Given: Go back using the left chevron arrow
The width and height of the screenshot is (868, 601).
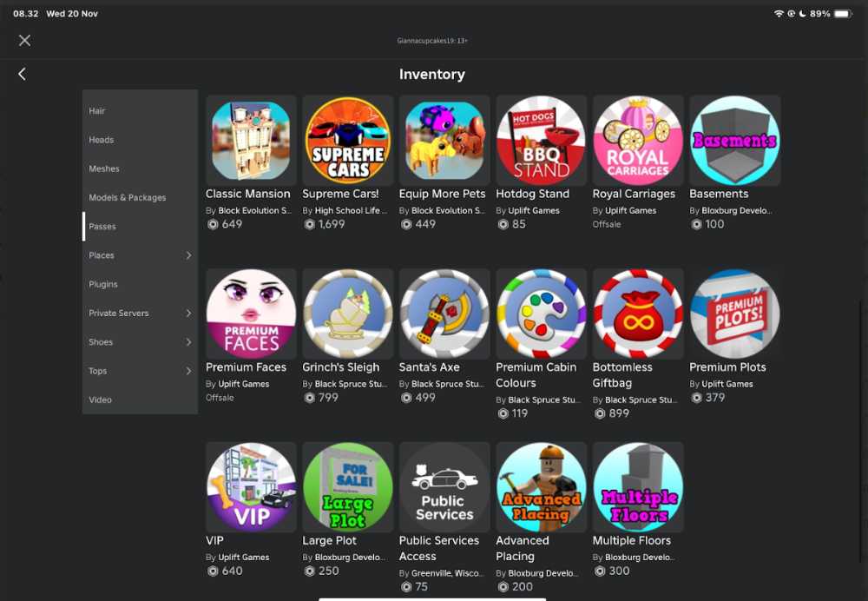Looking at the screenshot, I should pos(22,74).
